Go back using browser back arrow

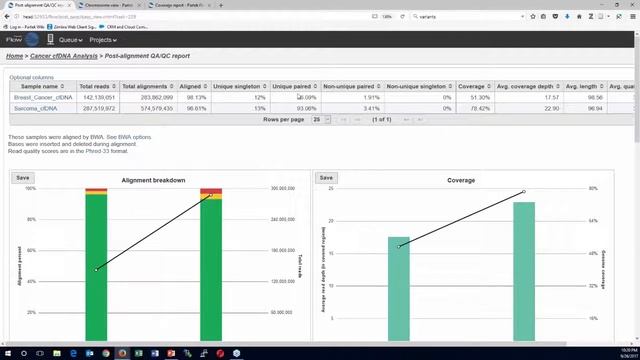click(x=7, y=16)
